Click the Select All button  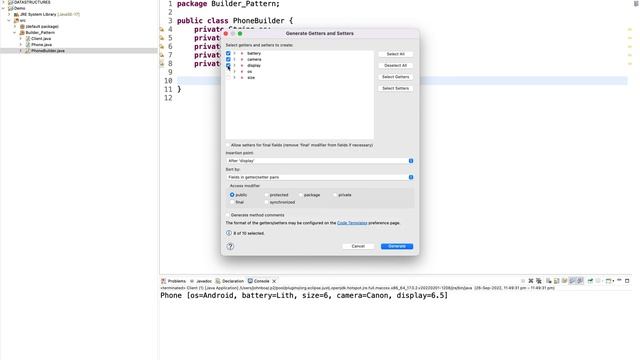pyautogui.click(x=396, y=54)
